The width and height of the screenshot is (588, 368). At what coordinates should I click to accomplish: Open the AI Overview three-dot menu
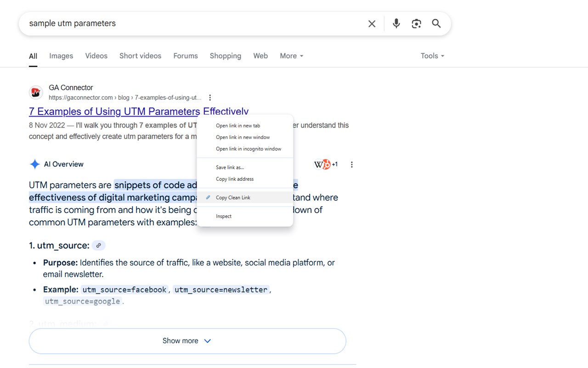[x=352, y=165]
